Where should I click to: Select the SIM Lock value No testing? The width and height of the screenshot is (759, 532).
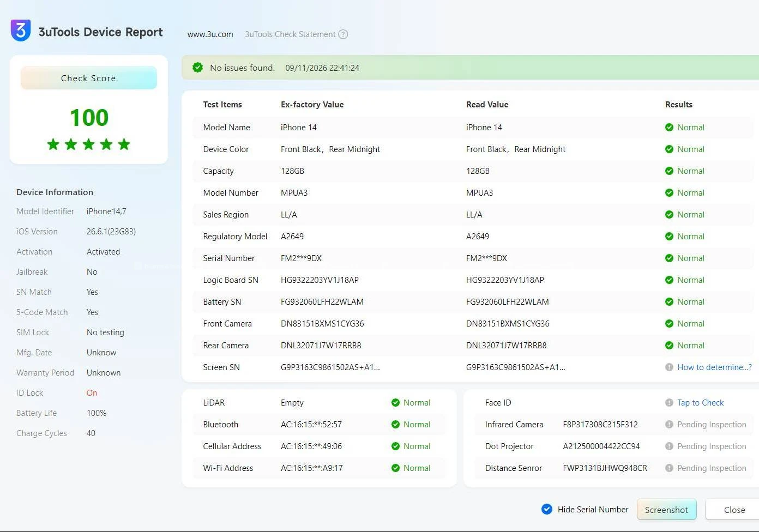(x=105, y=332)
